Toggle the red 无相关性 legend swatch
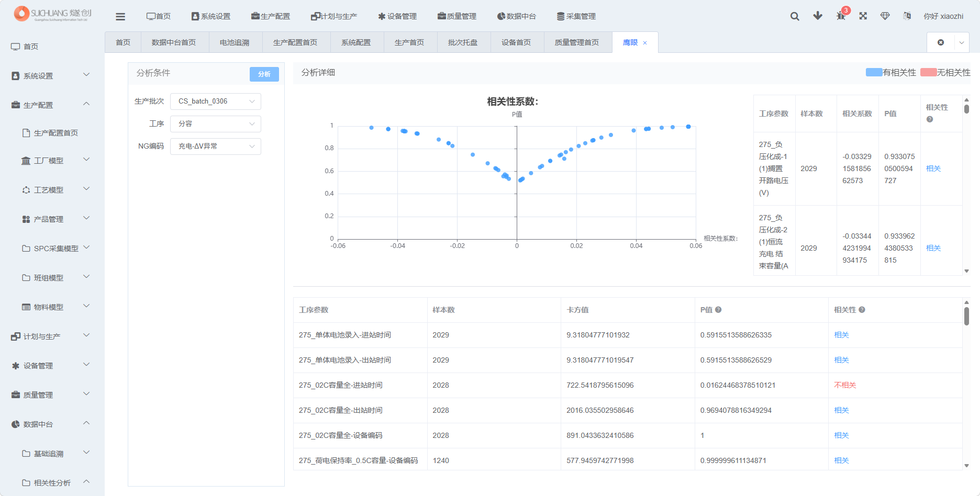Viewport: 980px width, 496px height. point(929,72)
